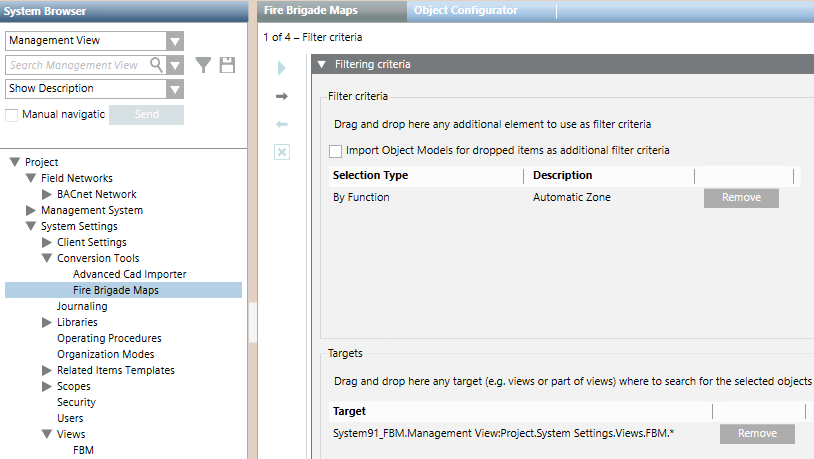
Task: Go to next step with right arrow
Action: 282,96
